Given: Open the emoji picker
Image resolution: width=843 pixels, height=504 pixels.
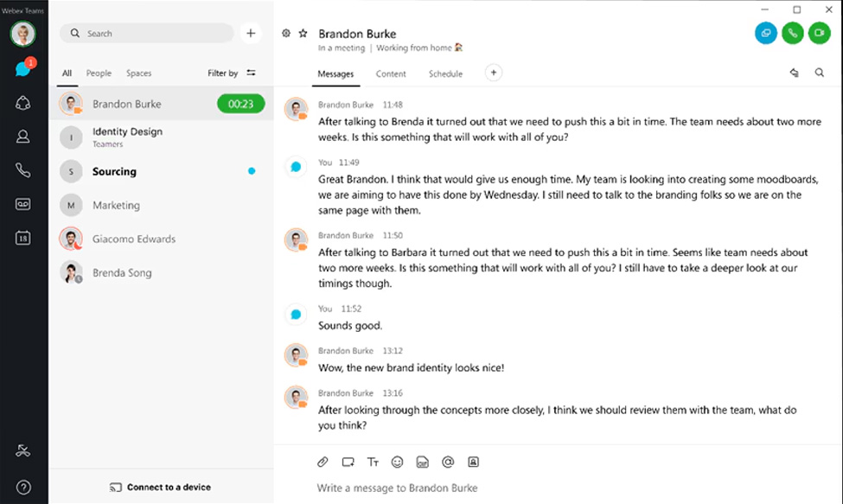Looking at the screenshot, I should tap(398, 462).
